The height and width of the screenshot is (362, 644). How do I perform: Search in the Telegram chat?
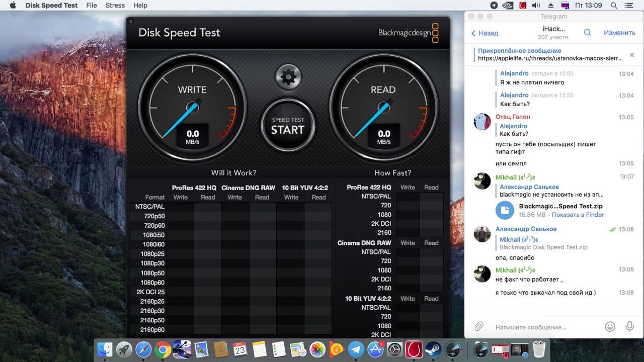[588, 33]
